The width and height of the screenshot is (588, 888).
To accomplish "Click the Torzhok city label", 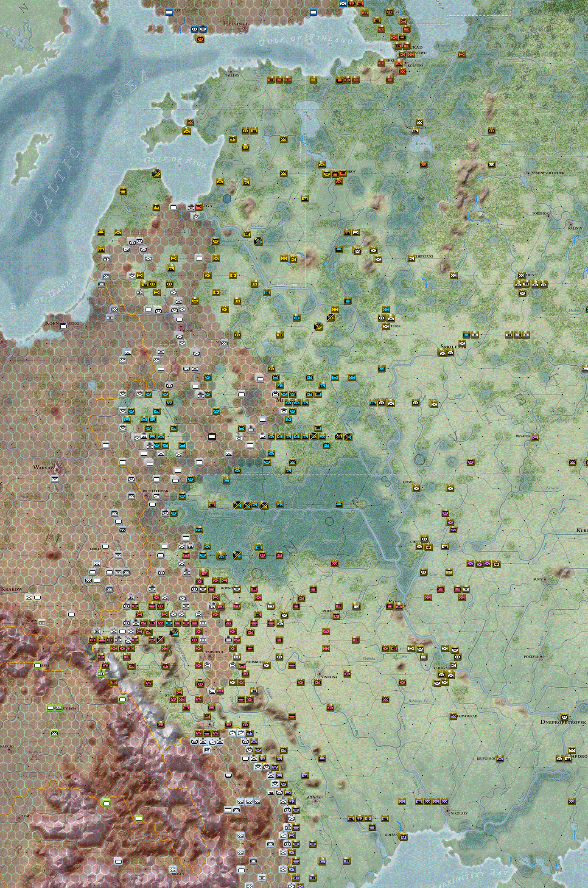I will point(540,213).
